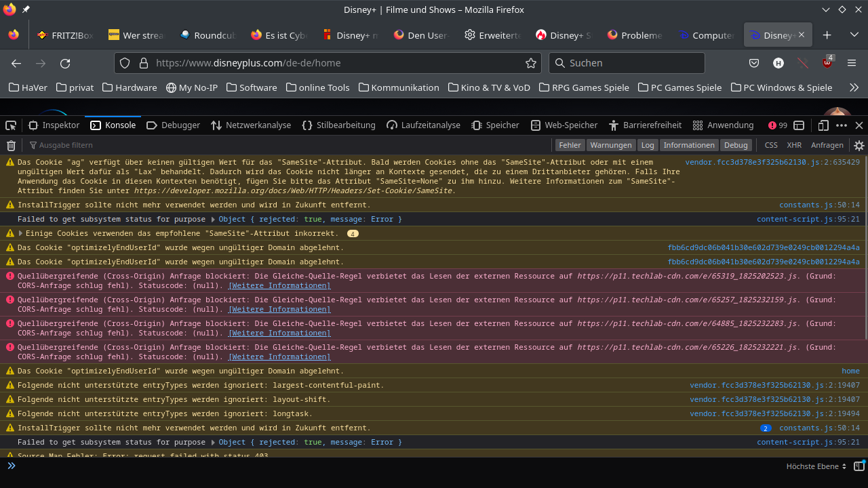This screenshot has width=868, height=488.
Task: Switch to the Netzwerkanalyse tab
Action: [x=251, y=125]
